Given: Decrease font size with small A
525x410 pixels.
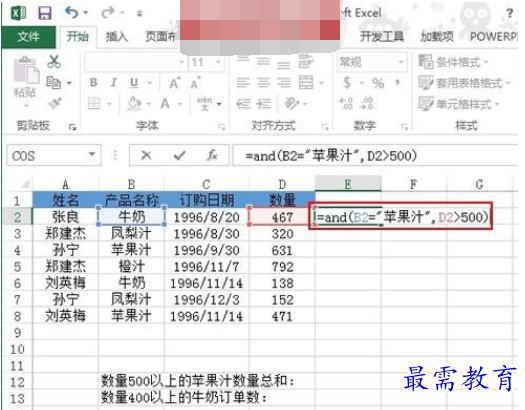Looking at the screenshot, I should [196, 83].
